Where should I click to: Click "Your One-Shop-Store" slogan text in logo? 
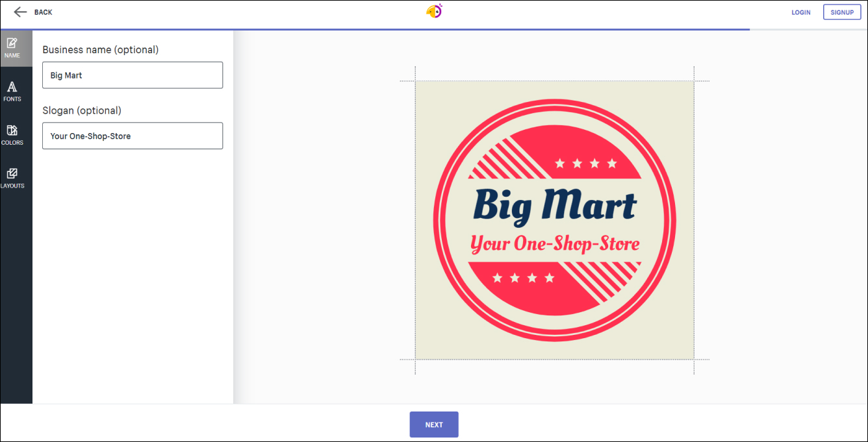coord(555,244)
